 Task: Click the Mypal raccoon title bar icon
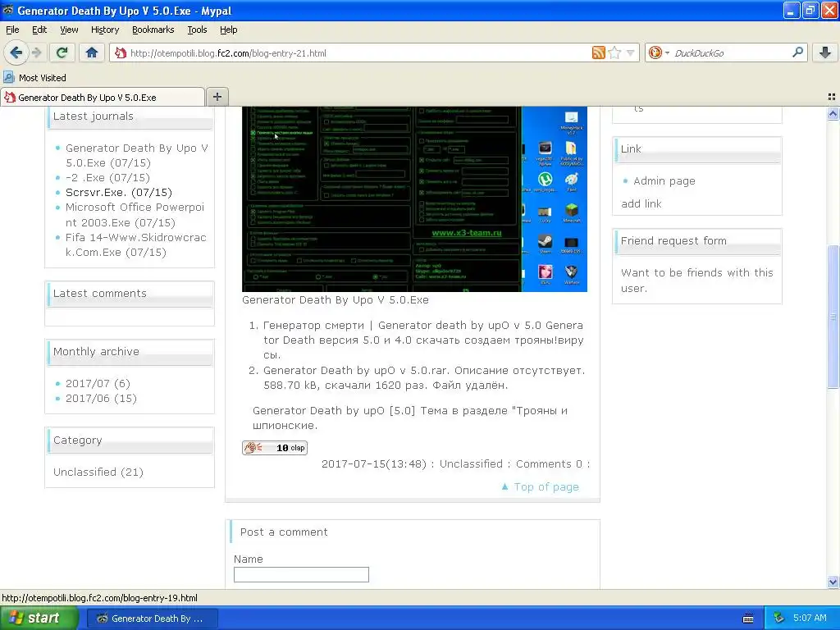(x=8, y=10)
